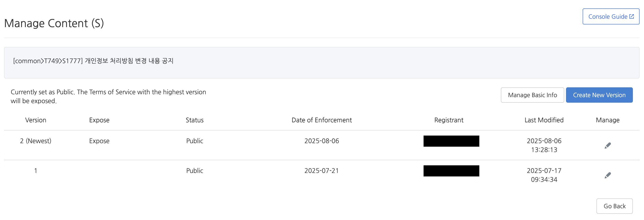Image resolution: width=644 pixels, height=220 pixels.
Task: Click the Registrant column header
Action: click(x=449, y=120)
